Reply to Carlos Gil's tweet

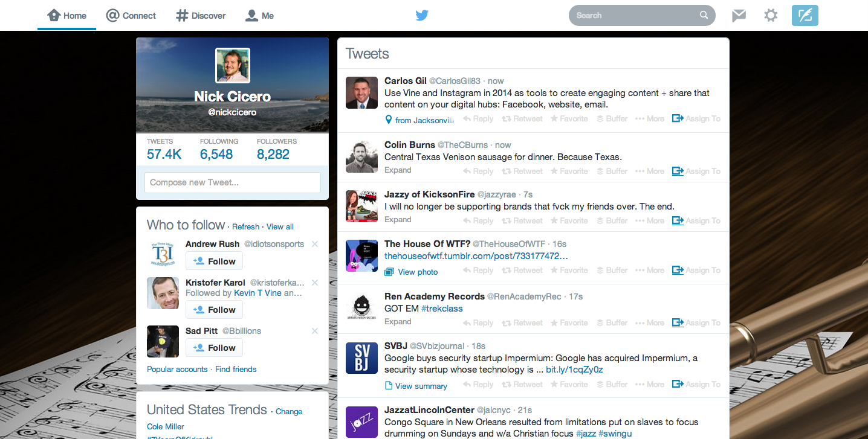478,119
